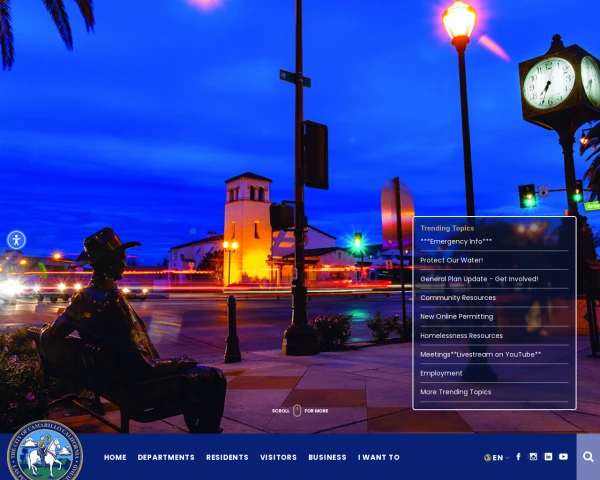Open the Residents menu
Viewport: 600px width, 480px height.
point(227,457)
